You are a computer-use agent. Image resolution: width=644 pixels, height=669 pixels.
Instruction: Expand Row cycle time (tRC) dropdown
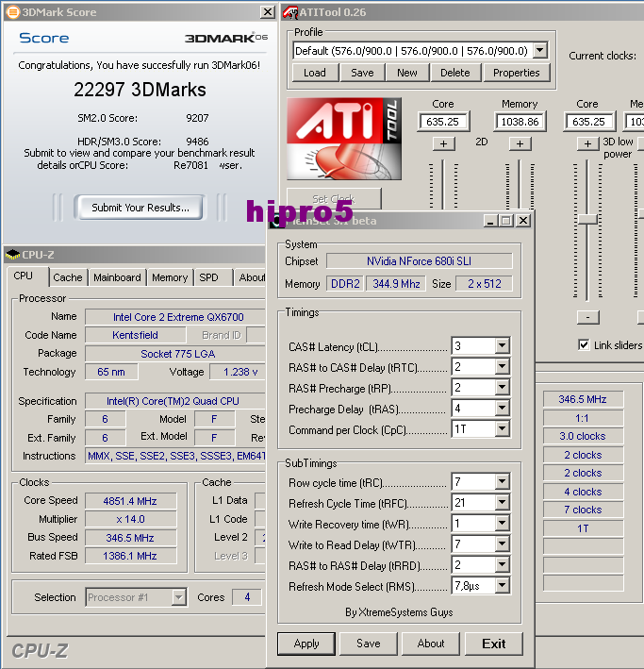click(x=502, y=482)
